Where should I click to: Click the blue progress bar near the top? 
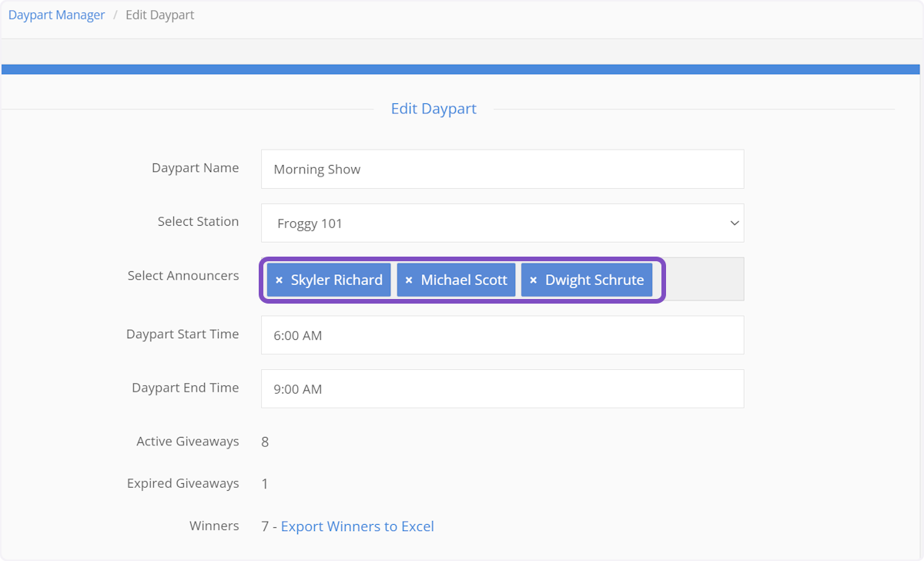pyautogui.click(x=462, y=69)
